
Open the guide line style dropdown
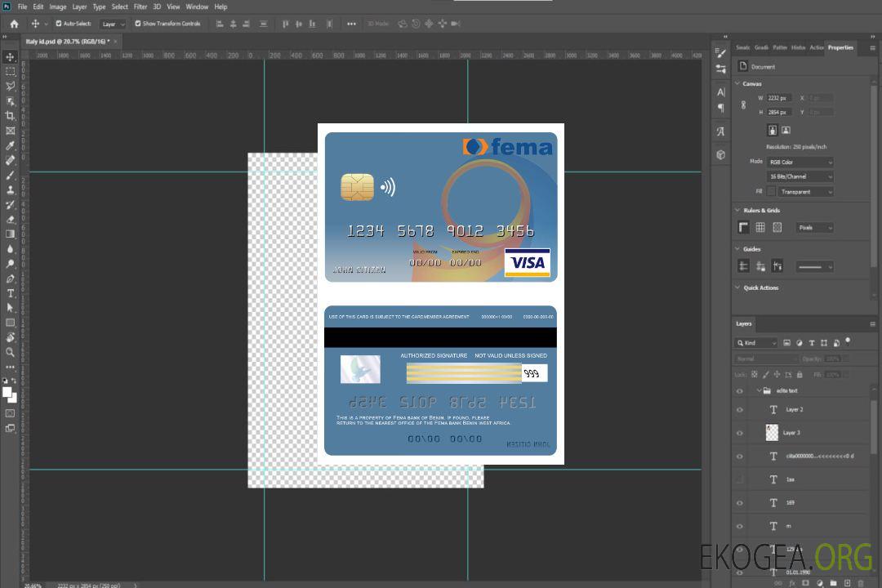tap(815, 267)
